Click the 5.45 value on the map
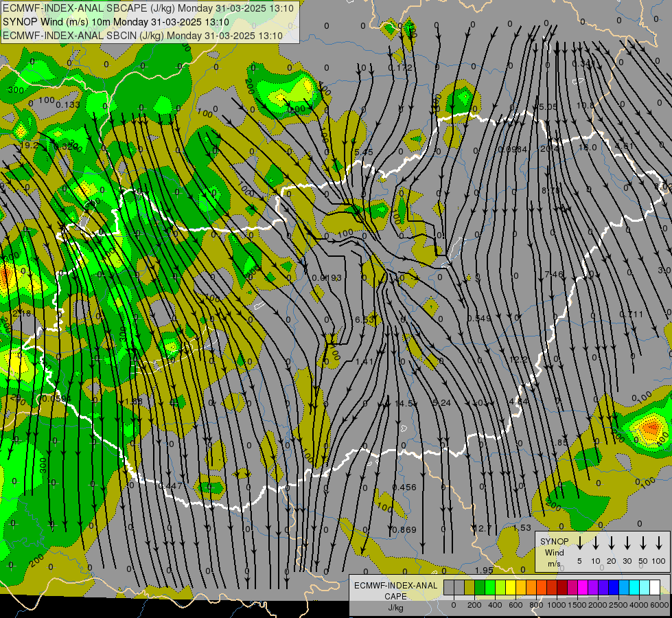The width and height of the screenshot is (672, 618). click(x=364, y=152)
